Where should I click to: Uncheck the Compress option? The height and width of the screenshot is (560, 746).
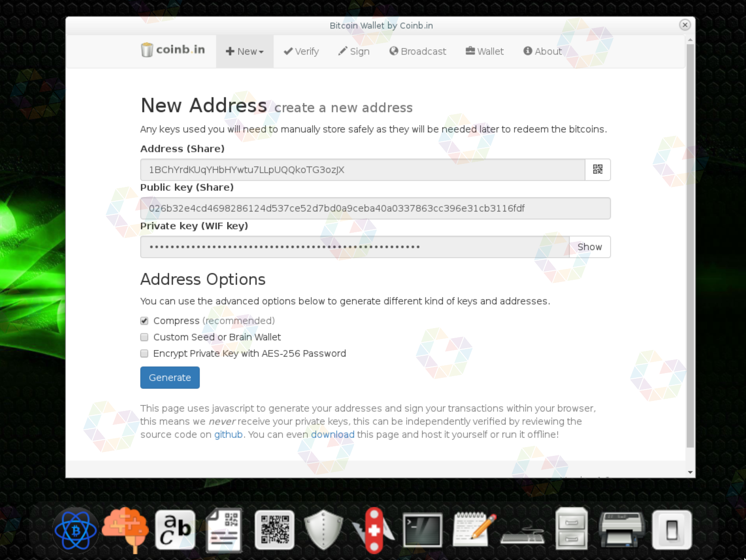[x=144, y=321]
